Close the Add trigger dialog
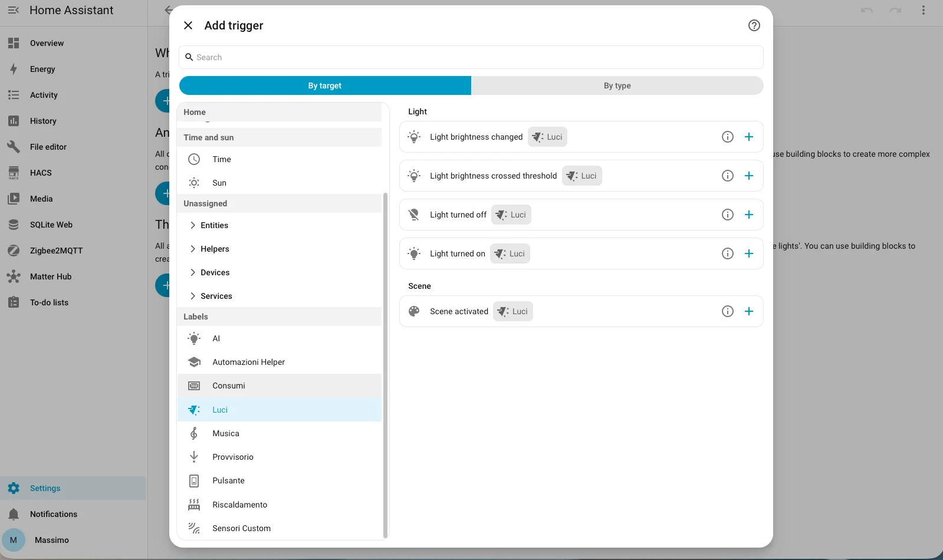 tap(188, 25)
